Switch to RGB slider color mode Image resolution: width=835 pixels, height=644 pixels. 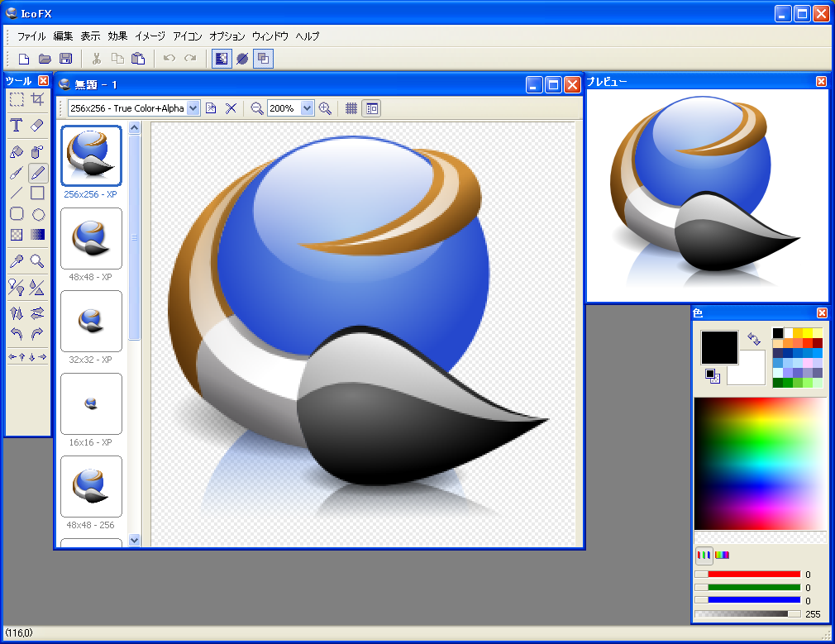pyautogui.click(x=704, y=555)
